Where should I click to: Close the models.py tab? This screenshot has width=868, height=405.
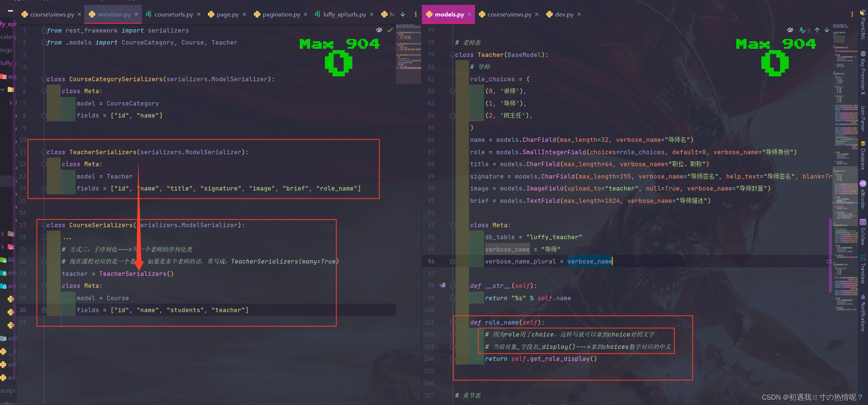[x=469, y=14]
